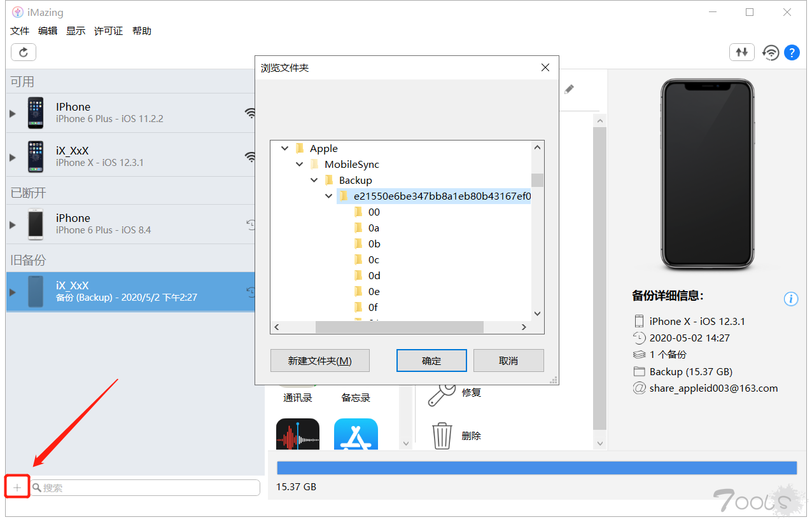Confirm with the 确定 button
This screenshot has width=812, height=522.
[431, 361]
